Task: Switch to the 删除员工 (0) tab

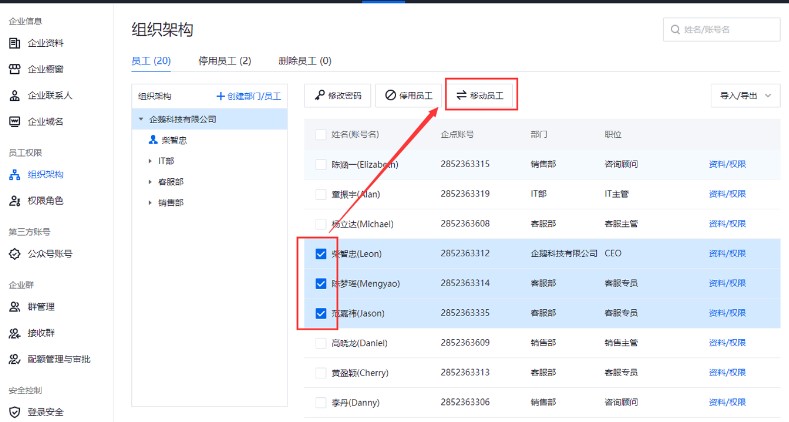Action: (x=305, y=61)
